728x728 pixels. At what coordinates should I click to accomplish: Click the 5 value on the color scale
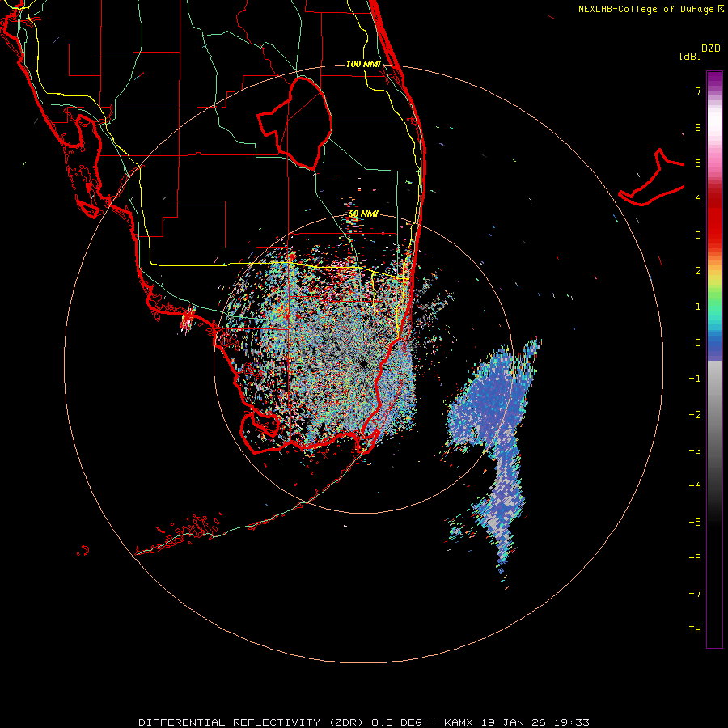pos(698,163)
